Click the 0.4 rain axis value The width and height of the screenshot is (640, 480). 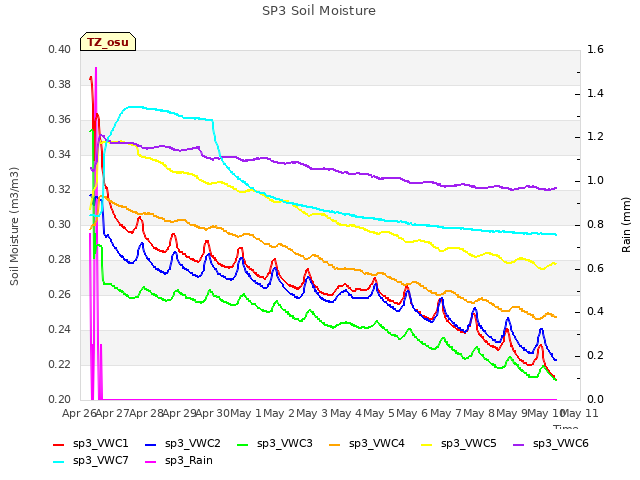pyautogui.click(x=595, y=312)
